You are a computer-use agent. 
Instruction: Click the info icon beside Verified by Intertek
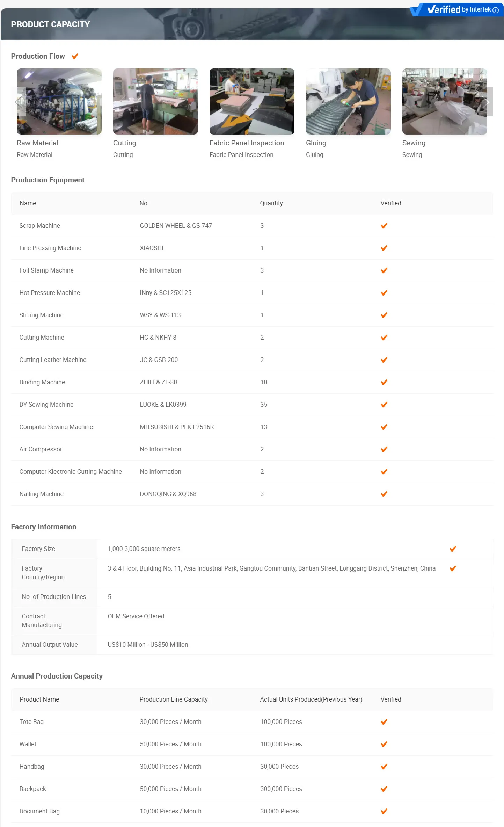495,10
